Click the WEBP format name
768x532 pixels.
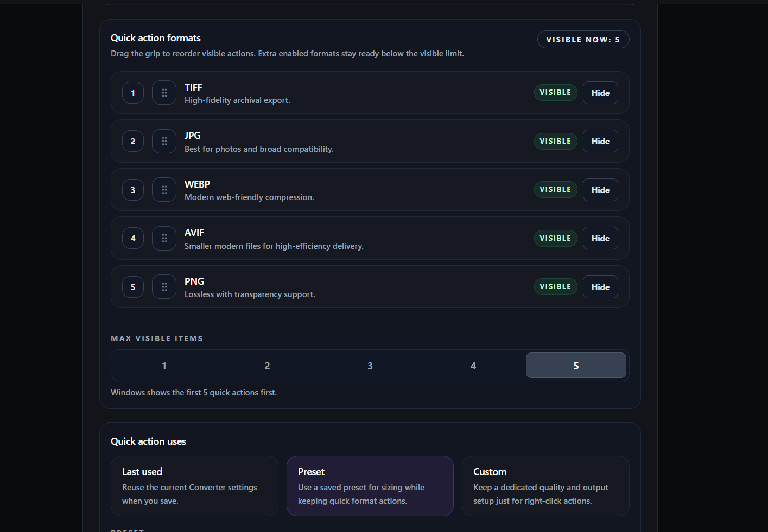[197, 184]
